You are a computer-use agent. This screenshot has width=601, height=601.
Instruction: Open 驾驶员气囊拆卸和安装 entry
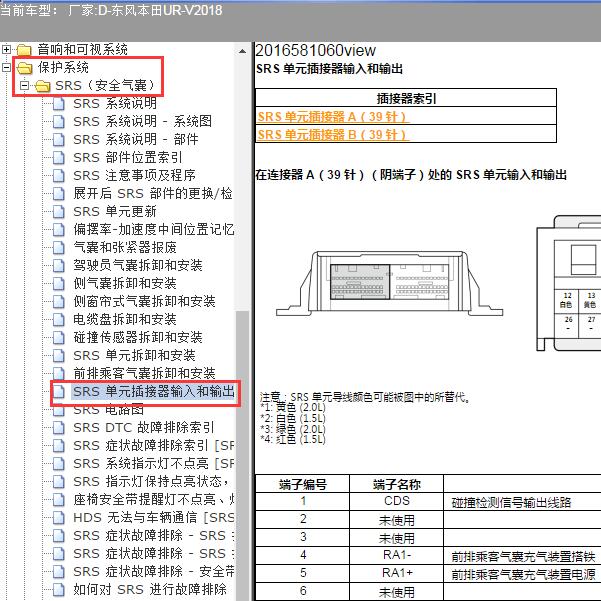pos(138,265)
